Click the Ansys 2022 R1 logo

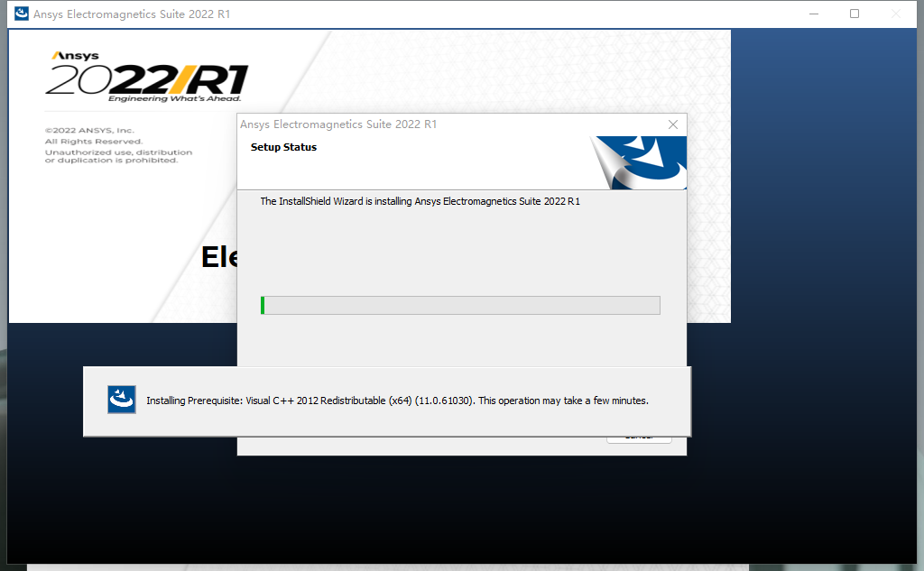146,78
